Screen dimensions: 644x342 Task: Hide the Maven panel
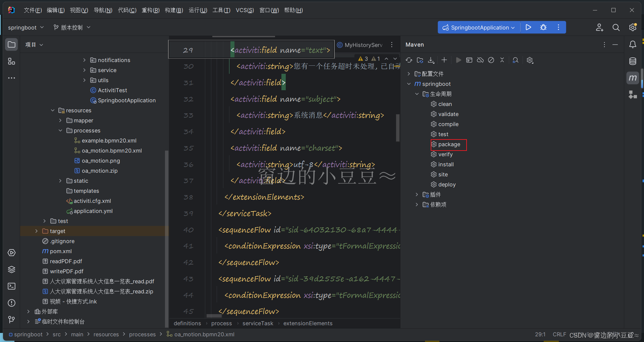tap(615, 45)
